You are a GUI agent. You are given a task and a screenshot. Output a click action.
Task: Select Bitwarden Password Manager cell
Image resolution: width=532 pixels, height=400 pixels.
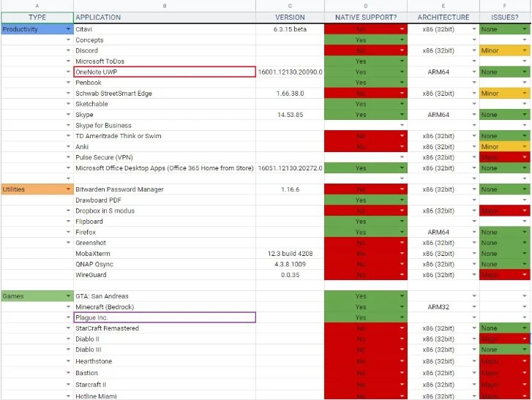point(165,189)
